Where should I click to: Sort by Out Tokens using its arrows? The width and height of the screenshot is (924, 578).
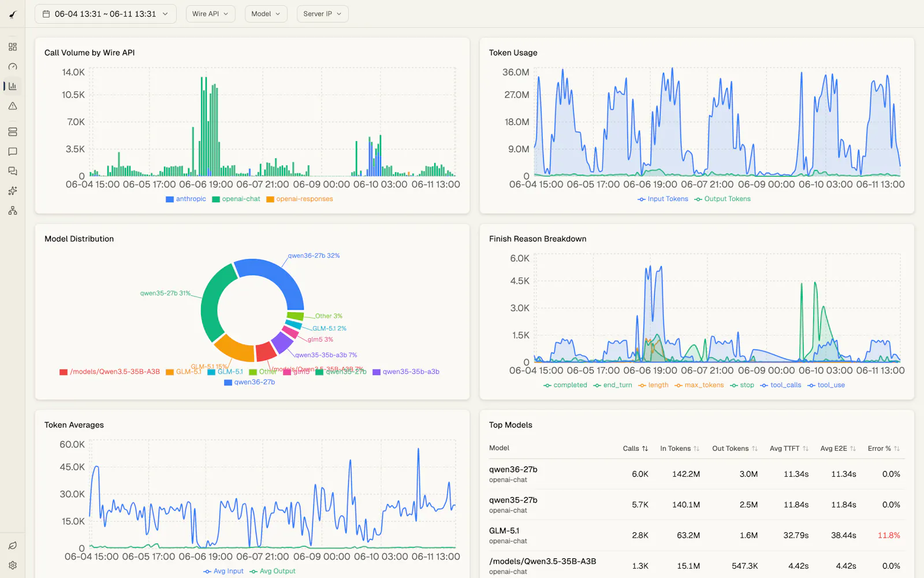click(x=754, y=449)
